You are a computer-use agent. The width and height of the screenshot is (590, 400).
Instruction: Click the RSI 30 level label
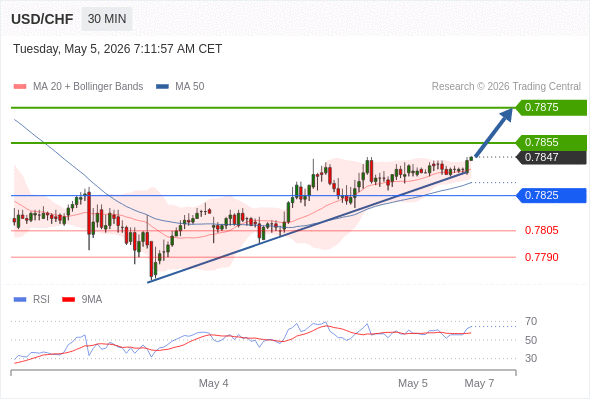click(x=531, y=358)
